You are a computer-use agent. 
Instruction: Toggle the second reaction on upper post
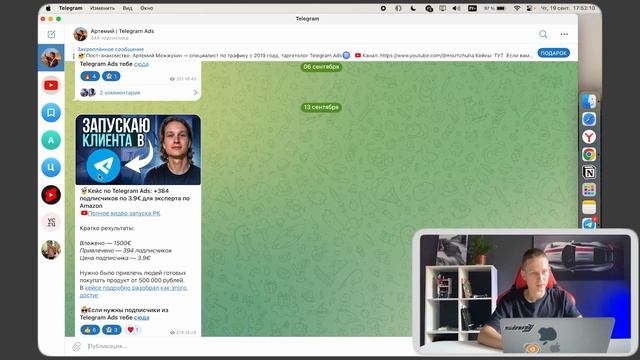[x=111, y=76]
